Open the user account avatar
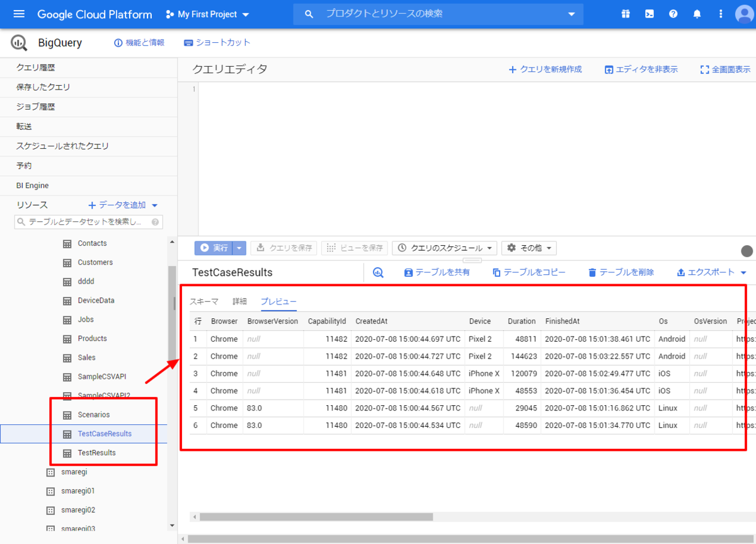This screenshot has width=756, height=544. pos(745,14)
